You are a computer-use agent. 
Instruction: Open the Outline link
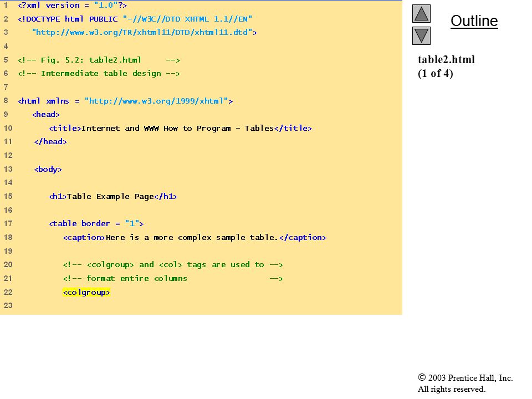pyautogui.click(x=474, y=21)
